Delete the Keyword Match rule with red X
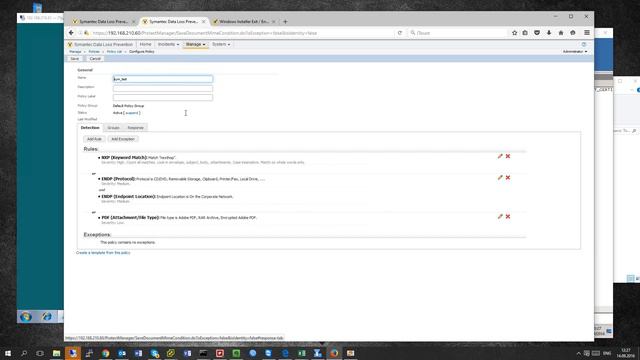This screenshot has width=640, height=360. 508,156
